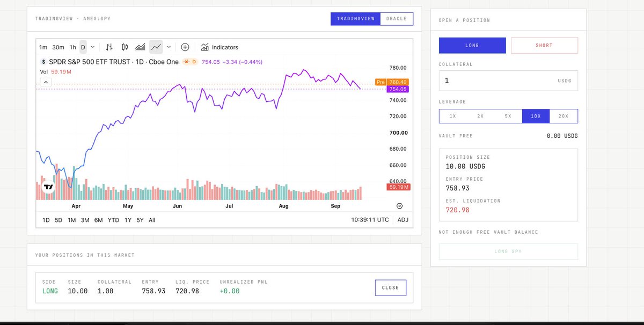
Task: Switch to the TRADINGVIEW tab
Action: [x=356, y=19]
